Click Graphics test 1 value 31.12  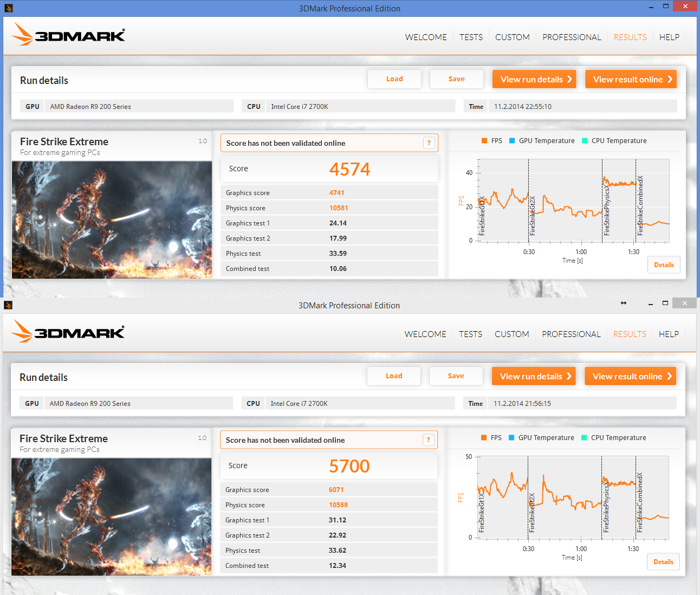(x=338, y=520)
